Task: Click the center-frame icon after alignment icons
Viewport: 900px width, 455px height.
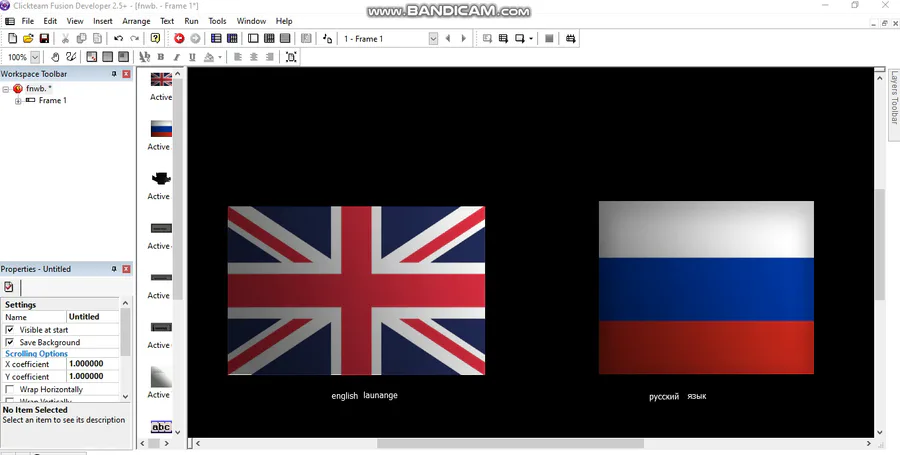Action: [291, 57]
